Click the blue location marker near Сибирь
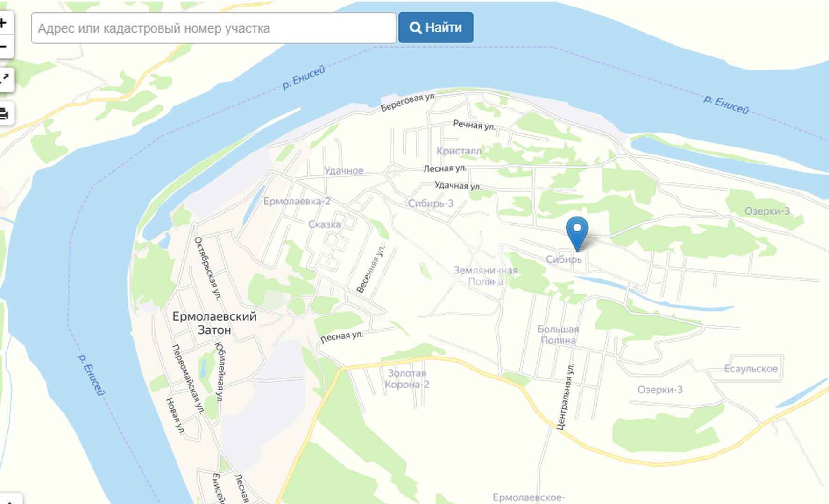This screenshot has height=504, width=829. pyautogui.click(x=577, y=233)
